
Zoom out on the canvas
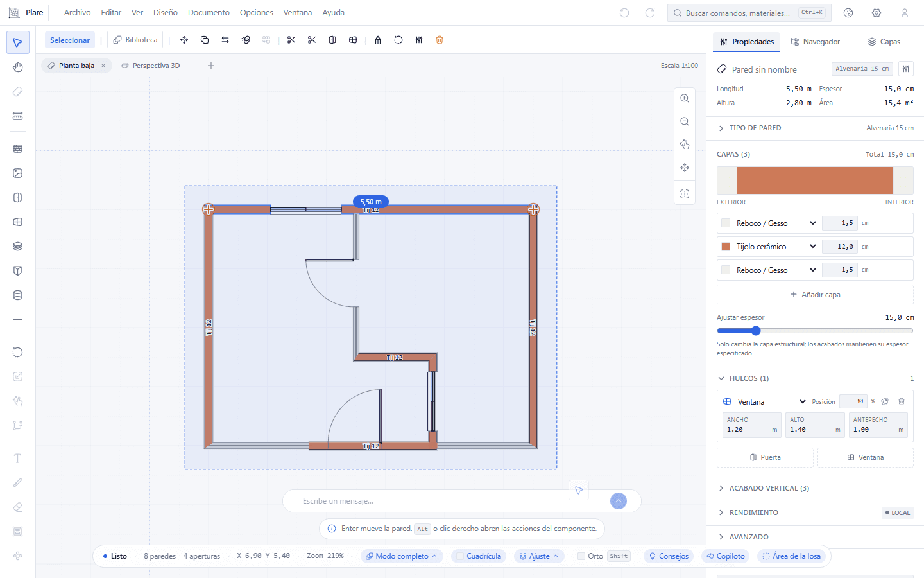tap(685, 121)
